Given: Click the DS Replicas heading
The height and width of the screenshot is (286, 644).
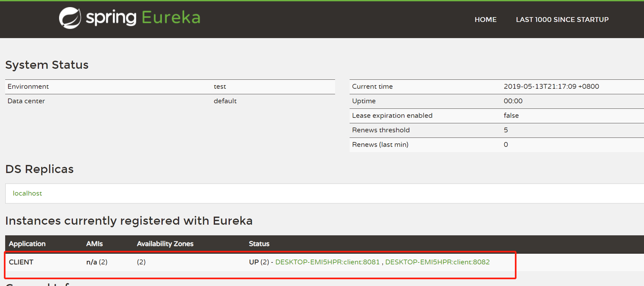Looking at the screenshot, I should click(x=39, y=169).
